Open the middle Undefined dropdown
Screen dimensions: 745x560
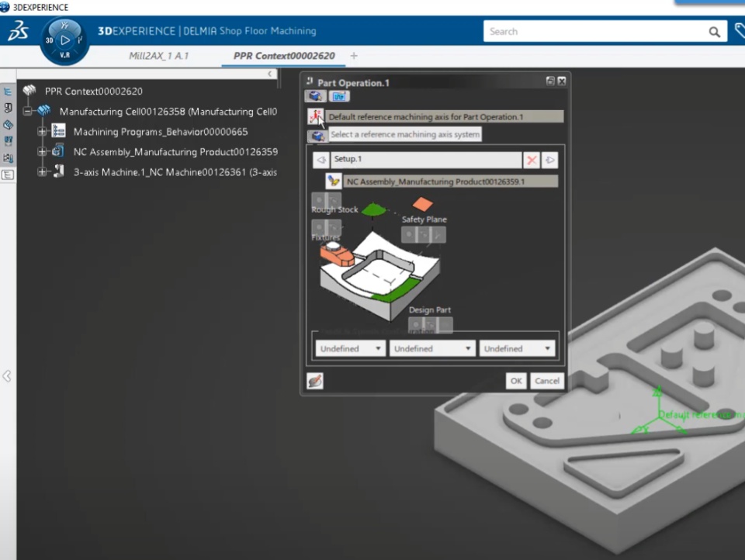432,348
